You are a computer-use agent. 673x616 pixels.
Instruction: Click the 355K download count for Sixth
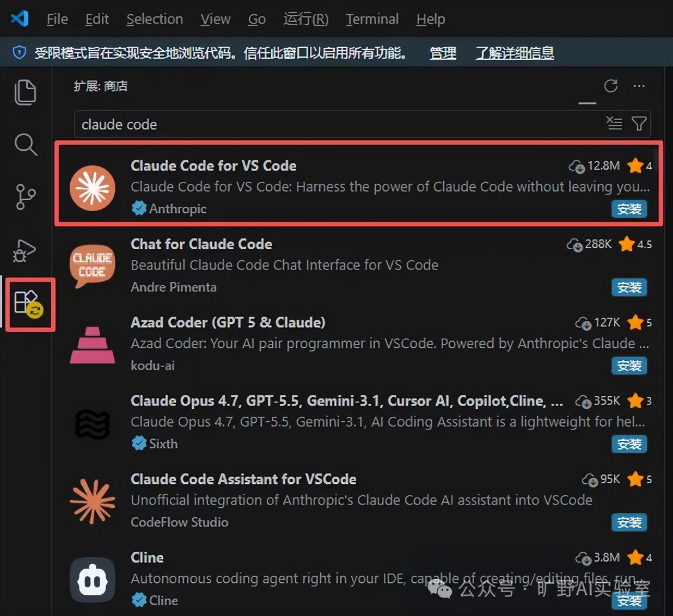598,401
